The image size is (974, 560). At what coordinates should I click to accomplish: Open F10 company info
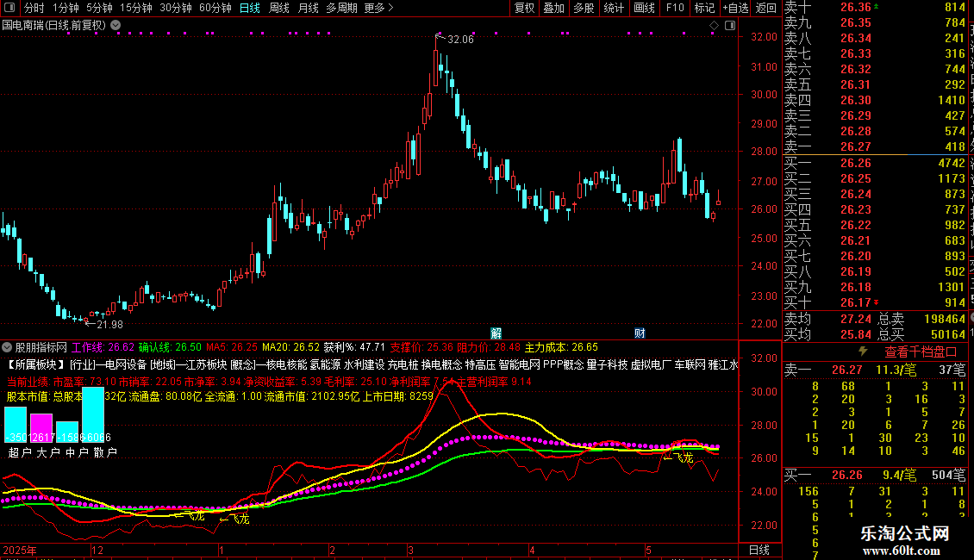click(675, 8)
